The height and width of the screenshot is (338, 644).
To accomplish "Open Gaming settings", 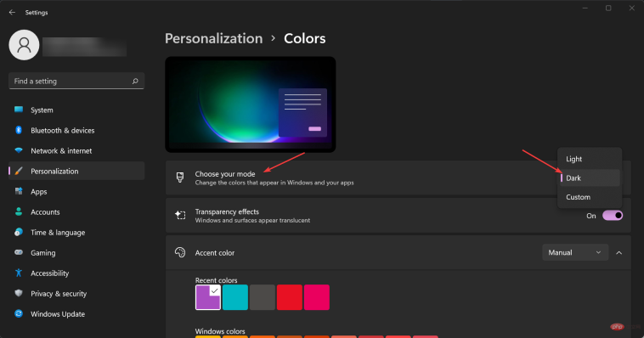I will pos(76,252).
